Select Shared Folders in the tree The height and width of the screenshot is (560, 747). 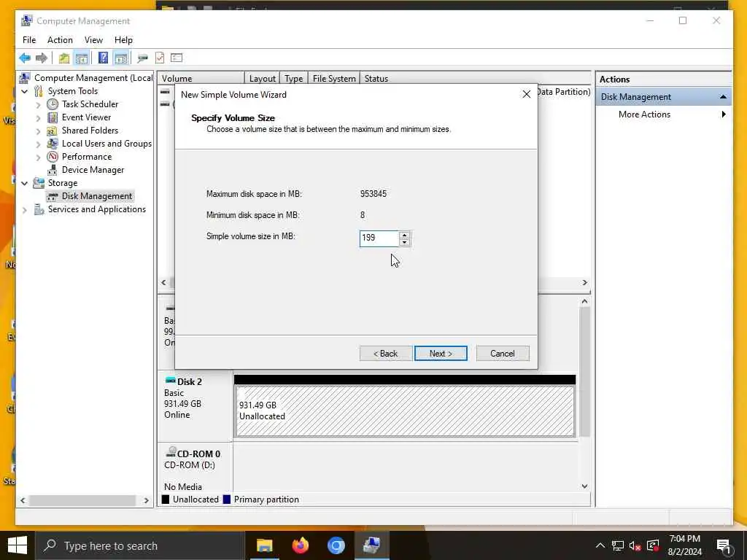tap(90, 131)
